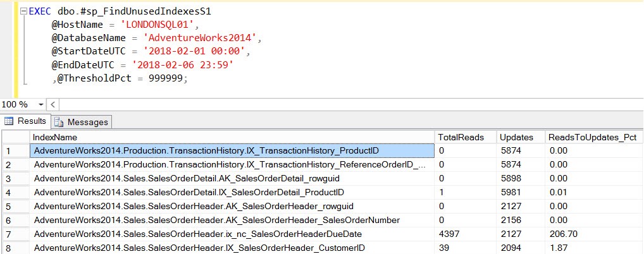Viewport: 644px width, 254px height.
Task: Select the ix_nc_SalesOrderHeaderDueDate index cell
Action: coord(232,234)
